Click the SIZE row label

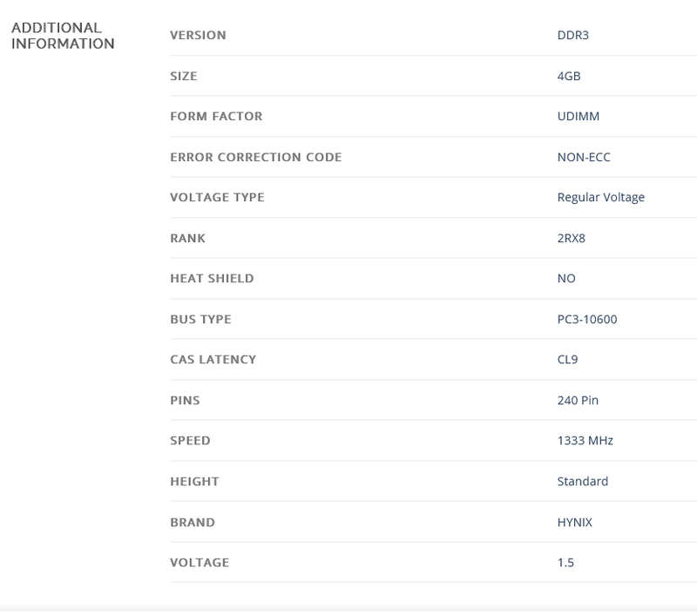pyautogui.click(x=184, y=77)
